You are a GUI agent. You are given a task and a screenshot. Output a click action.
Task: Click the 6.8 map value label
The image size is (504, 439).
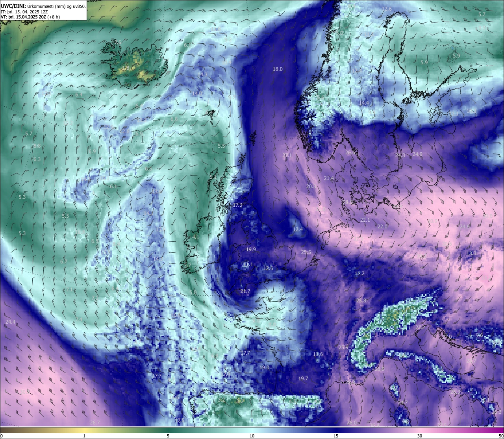tap(174, 119)
